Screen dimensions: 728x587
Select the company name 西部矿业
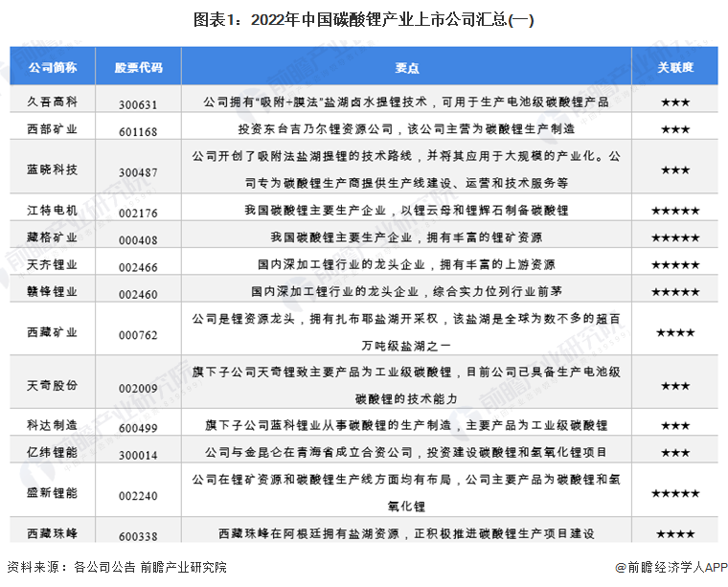52,128
